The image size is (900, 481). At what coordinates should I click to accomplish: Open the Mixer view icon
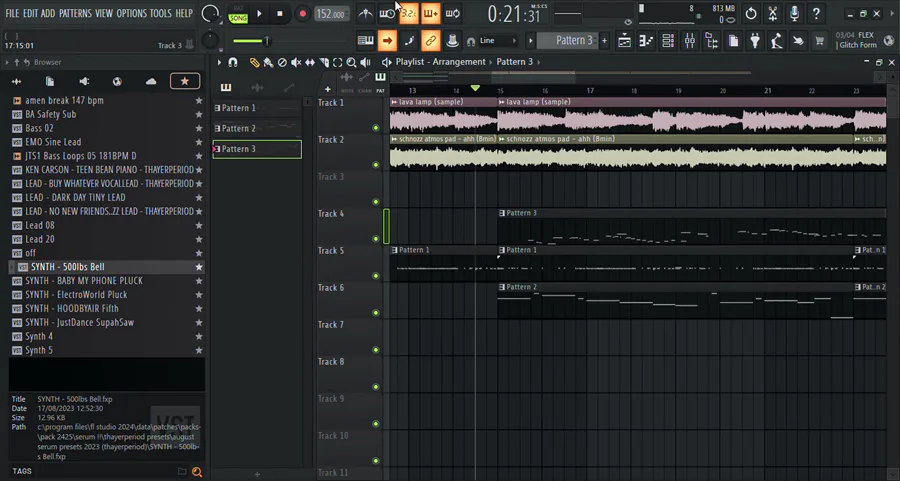pyautogui.click(x=690, y=41)
